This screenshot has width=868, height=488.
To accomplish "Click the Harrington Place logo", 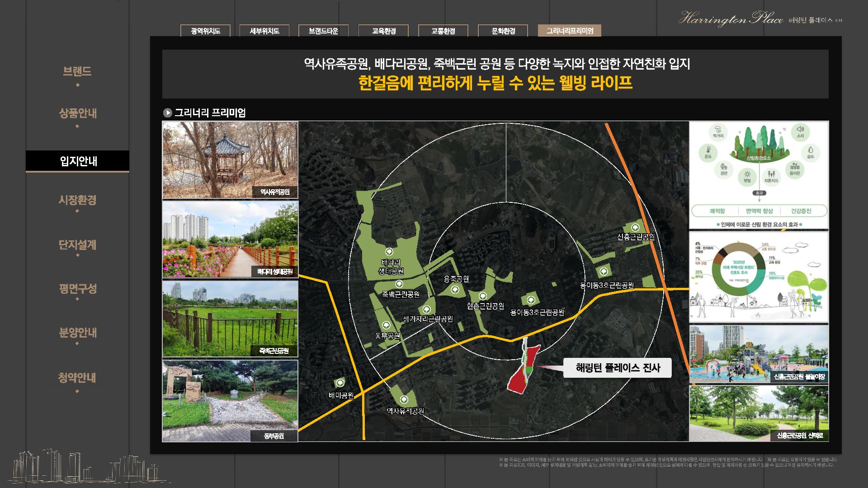I will 760,19.
